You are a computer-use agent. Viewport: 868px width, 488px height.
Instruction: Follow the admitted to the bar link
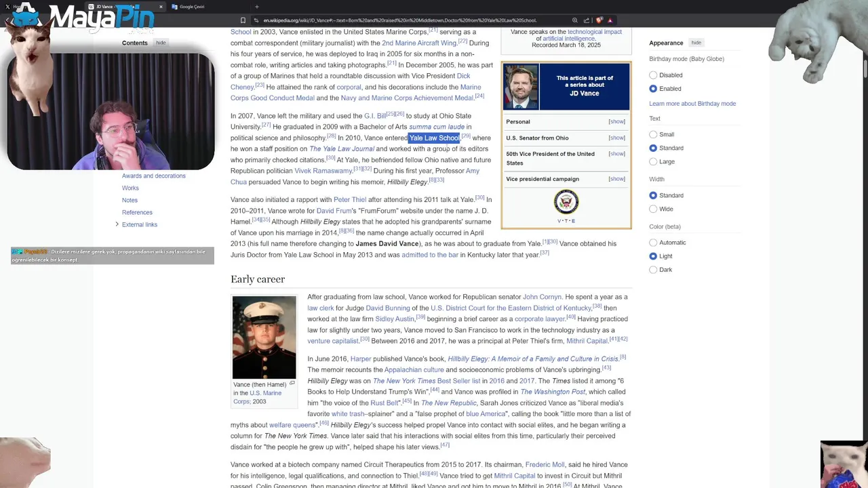[430, 255]
